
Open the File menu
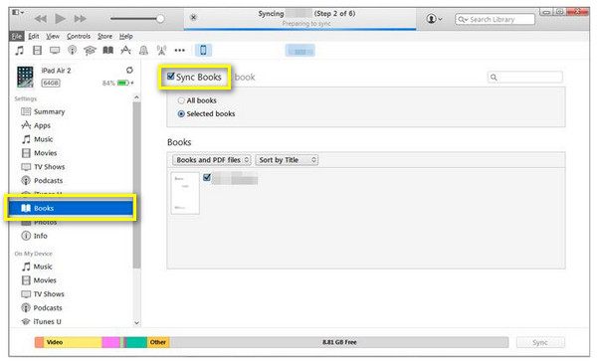tap(16, 36)
